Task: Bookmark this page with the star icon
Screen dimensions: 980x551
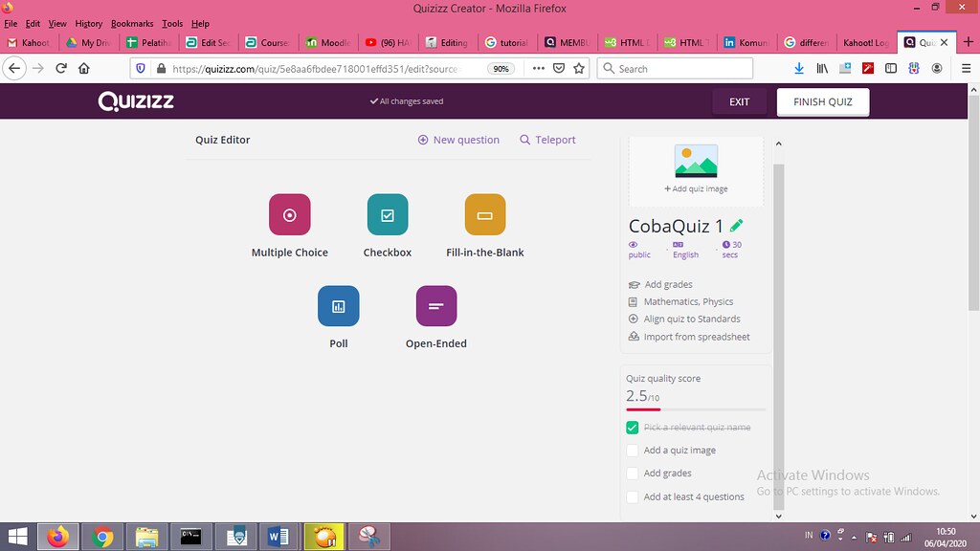Action: [x=579, y=68]
